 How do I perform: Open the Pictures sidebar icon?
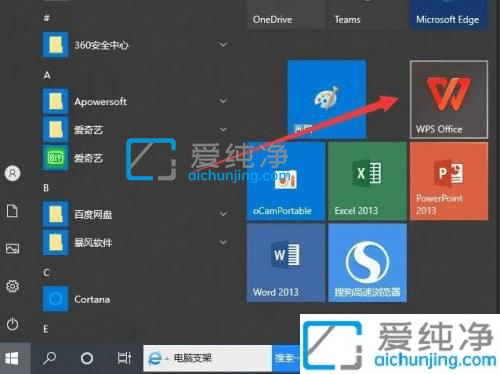[13, 248]
